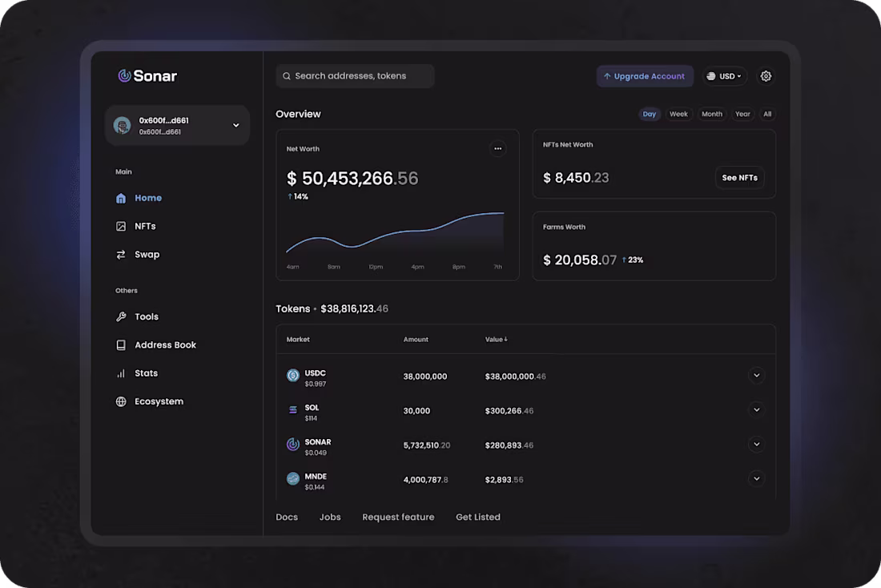Select the All timeframe filter
Viewport: 881px width, 588px height.
pos(767,114)
